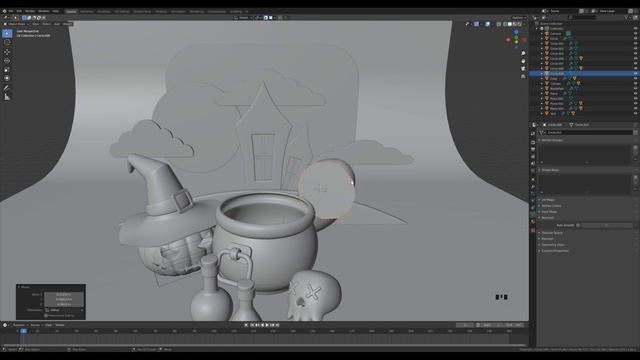Pick the Measure ruler tool

7,97
